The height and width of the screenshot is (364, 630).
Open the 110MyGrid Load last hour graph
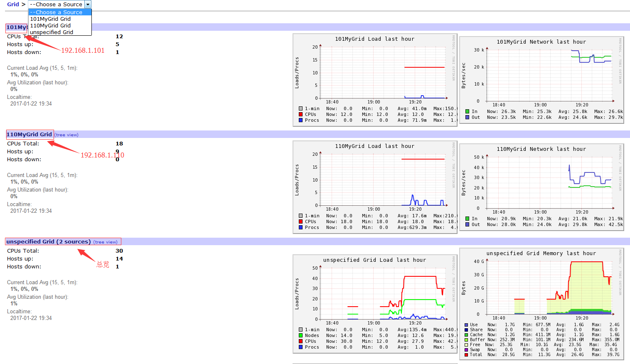[x=375, y=187]
